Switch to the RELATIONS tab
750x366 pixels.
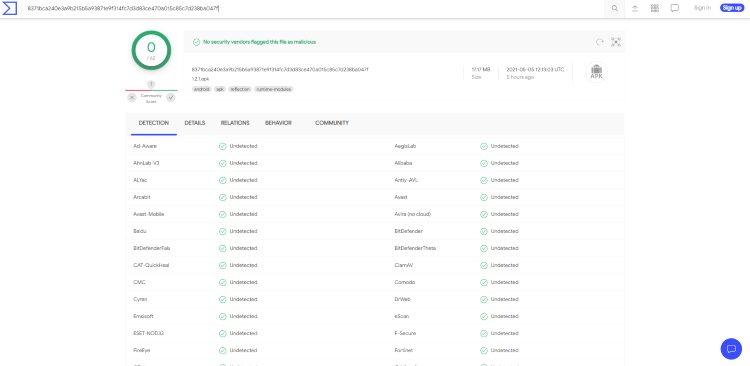click(235, 123)
